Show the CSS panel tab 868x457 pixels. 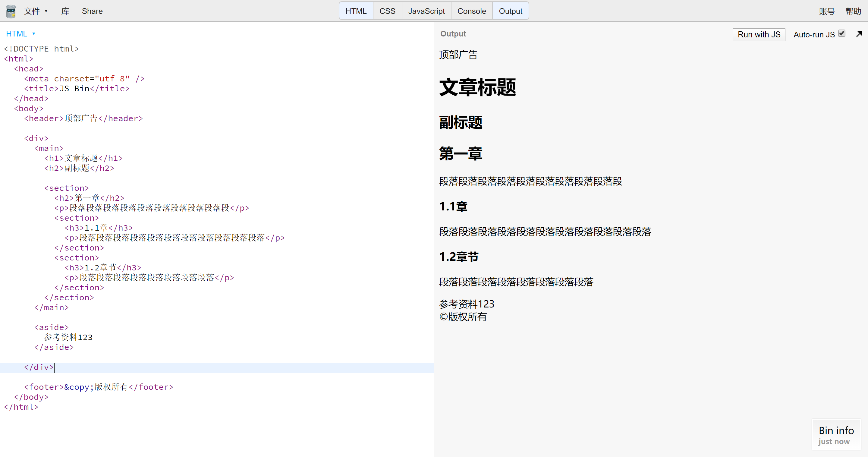click(387, 11)
